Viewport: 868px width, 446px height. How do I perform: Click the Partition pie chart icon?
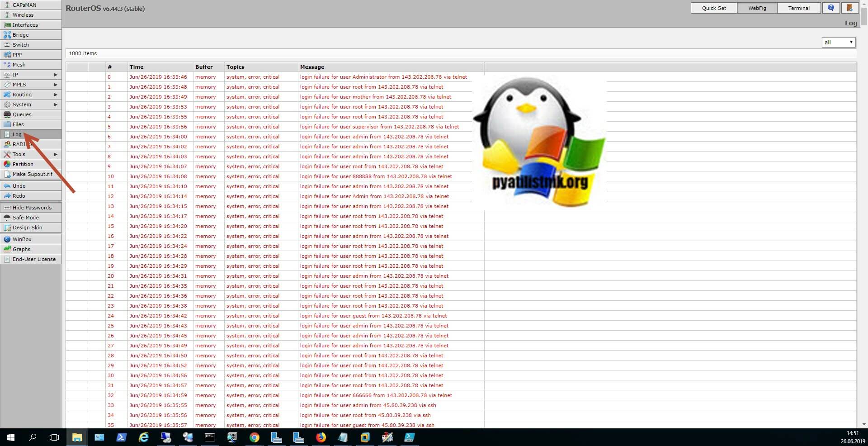click(x=7, y=164)
